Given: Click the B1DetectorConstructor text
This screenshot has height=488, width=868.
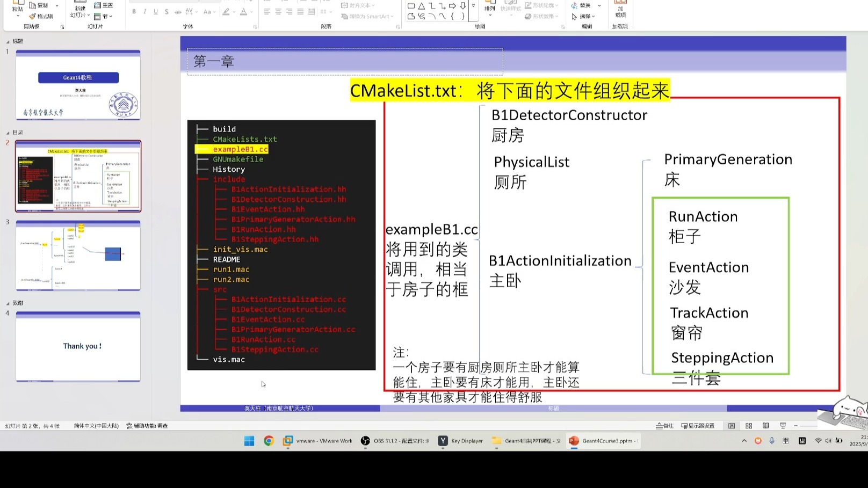Looking at the screenshot, I should click(x=569, y=115).
